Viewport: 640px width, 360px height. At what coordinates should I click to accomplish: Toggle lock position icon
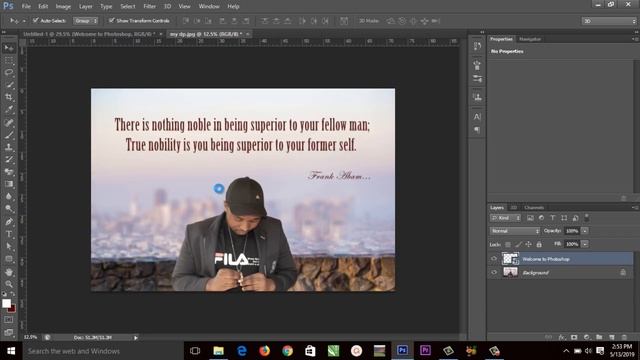coord(529,244)
